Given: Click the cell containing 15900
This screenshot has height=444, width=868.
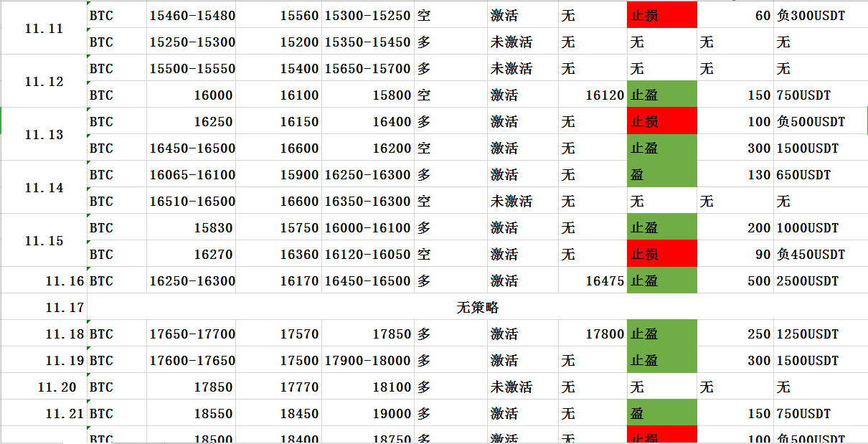Looking at the screenshot, I should pyautogui.click(x=278, y=174).
